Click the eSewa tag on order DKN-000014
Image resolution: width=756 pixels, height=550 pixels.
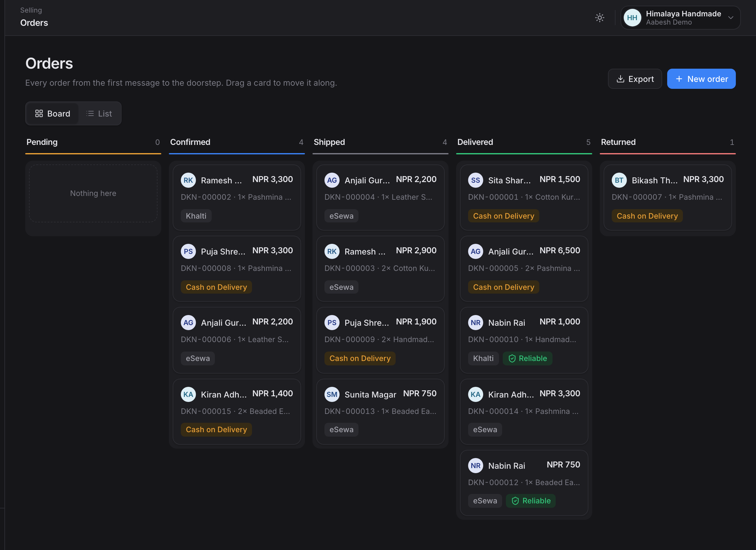(x=485, y=430)
